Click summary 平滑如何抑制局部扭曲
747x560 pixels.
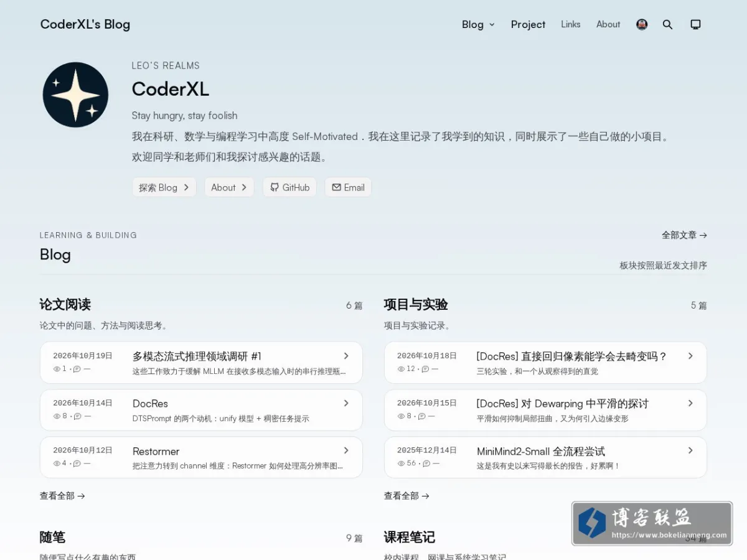point(552,419)
